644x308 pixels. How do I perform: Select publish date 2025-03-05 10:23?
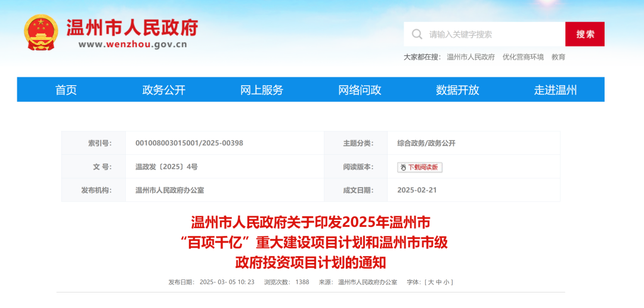pos(227,282)
